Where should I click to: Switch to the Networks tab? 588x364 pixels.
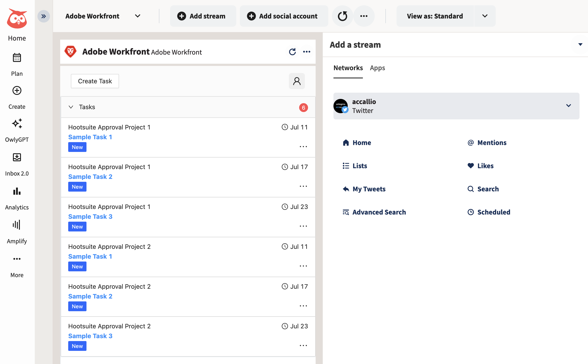tap(348, 68)
